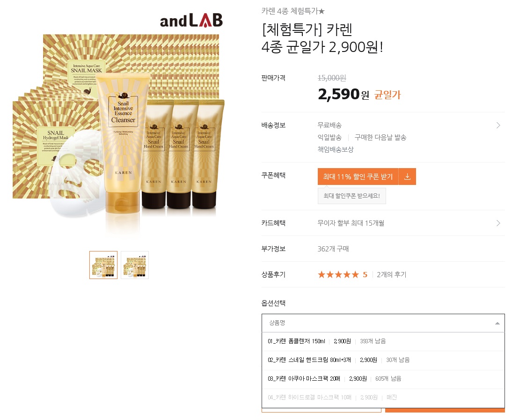This screenshot has height=420, width=512.
Task: Click 무이자 할부 최대 15개월 row
Action: coord(383,223)
